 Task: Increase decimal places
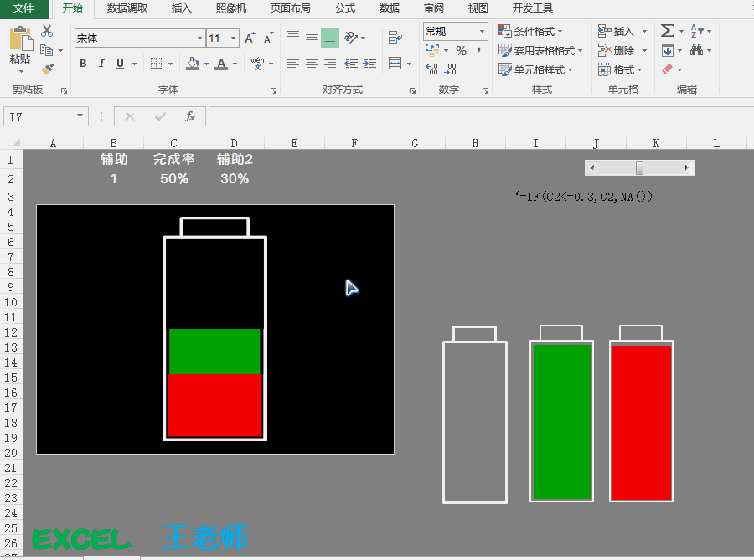[x=431, y=69]
